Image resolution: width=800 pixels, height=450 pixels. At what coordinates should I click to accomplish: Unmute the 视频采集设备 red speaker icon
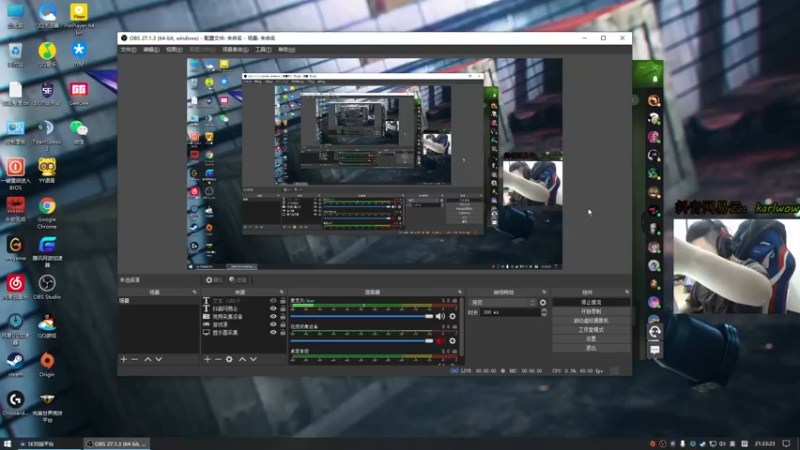(440, 341)
